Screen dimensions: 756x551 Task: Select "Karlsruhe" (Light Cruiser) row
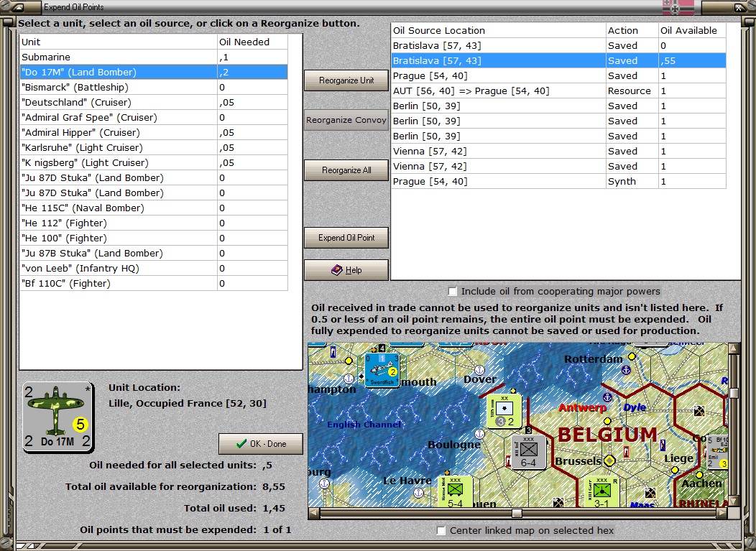click(x=154, y=147)
